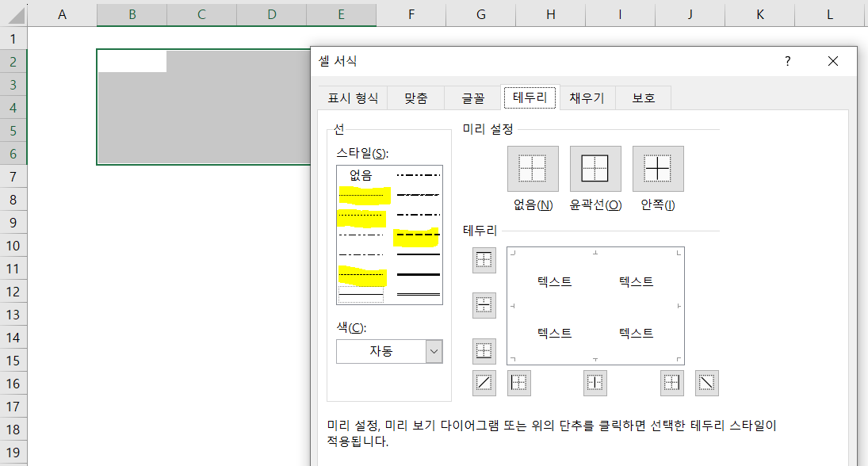
Task: Toggle the middle horizontal border
Action: 484,305
